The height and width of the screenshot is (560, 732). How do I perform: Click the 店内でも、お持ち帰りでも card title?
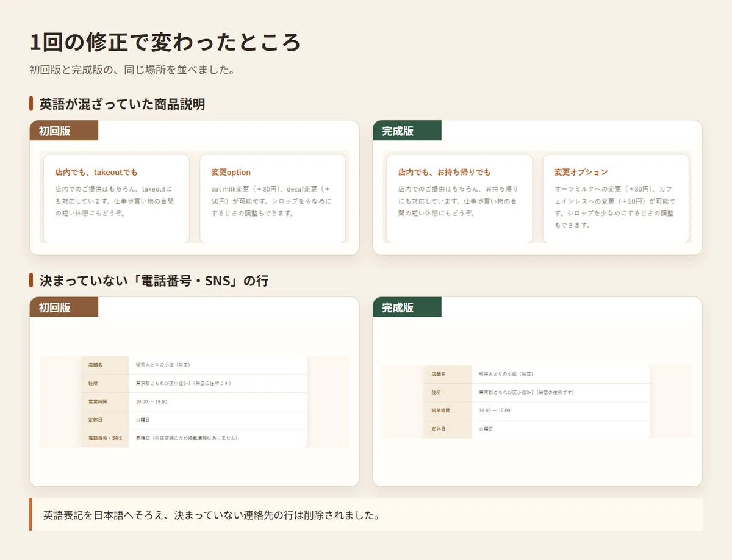tap(445, 173)
